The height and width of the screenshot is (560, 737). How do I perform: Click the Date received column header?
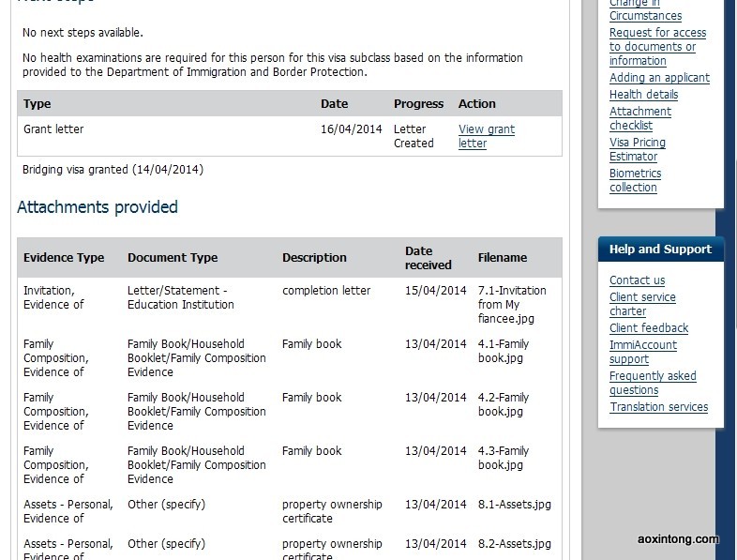428,258
